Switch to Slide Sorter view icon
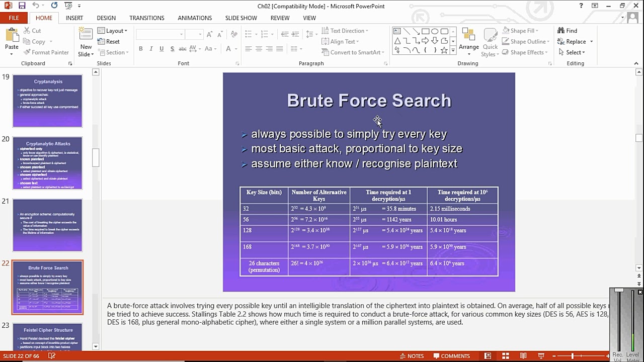The height and width of the screenshot is (362, 644). pos(506,356)
